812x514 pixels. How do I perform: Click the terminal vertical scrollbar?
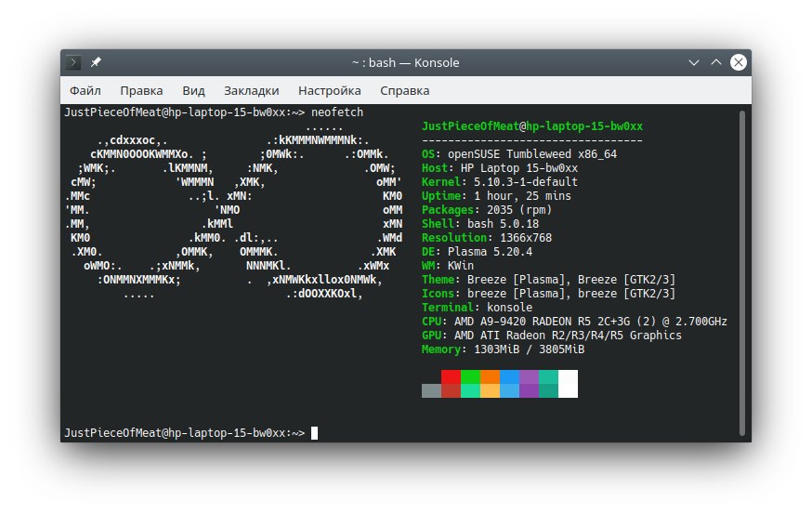click(x=741, y=273)
